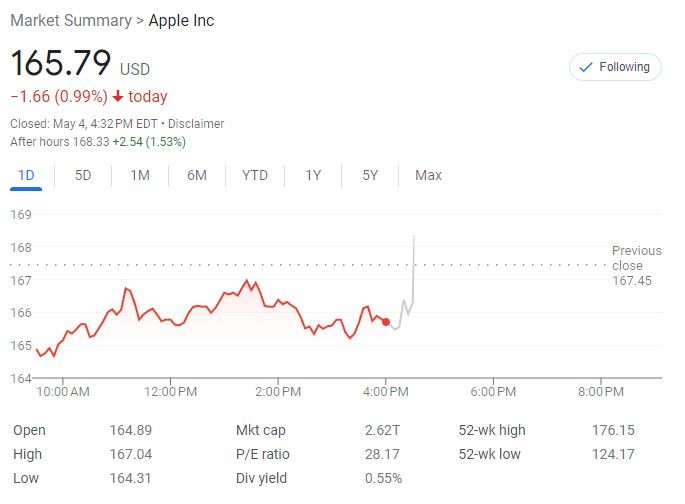Select the Max range tab
This screenshot has height=504, width=685.
tap(428, 176)
